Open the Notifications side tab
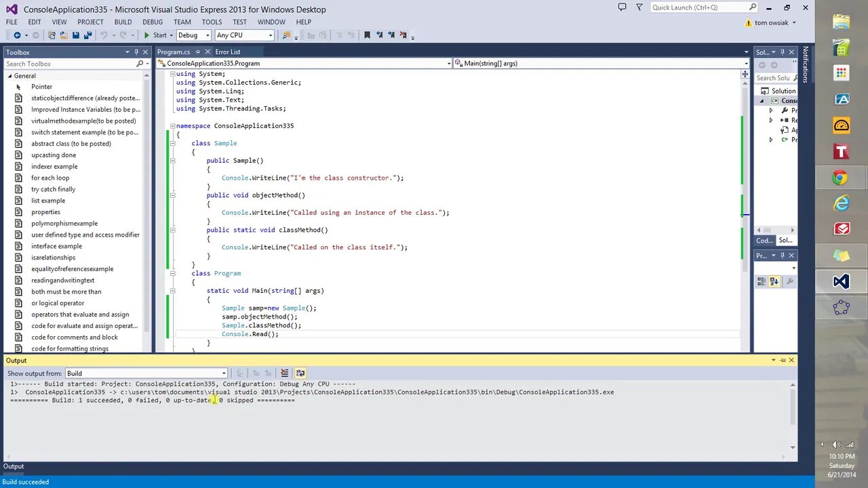868x488 pixels. pyautogui.click(x=806, y=64)
